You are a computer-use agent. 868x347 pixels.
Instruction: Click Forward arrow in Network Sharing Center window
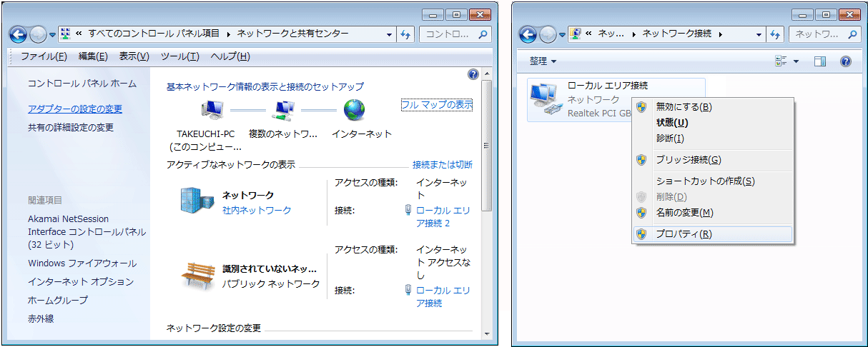click(x=39, y=34)
